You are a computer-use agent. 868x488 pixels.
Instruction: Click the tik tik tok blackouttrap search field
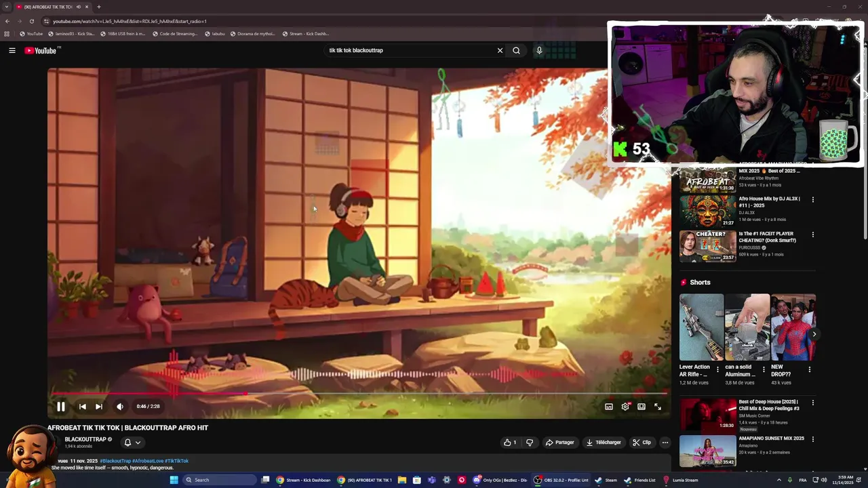pyautogui.click(x=410, y=50)
